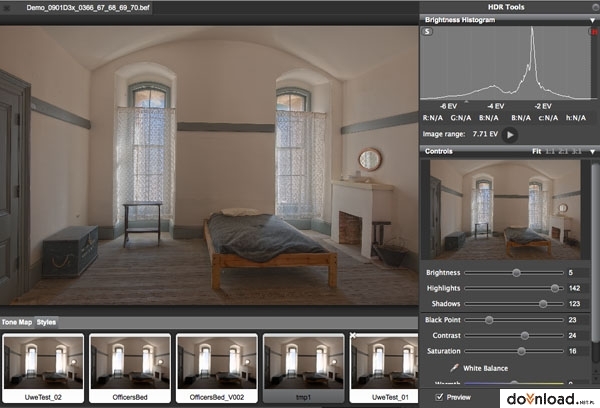Click the Highlights value field showing 142
This screenshot has height=408, width=600.
(x=577, y=288)
